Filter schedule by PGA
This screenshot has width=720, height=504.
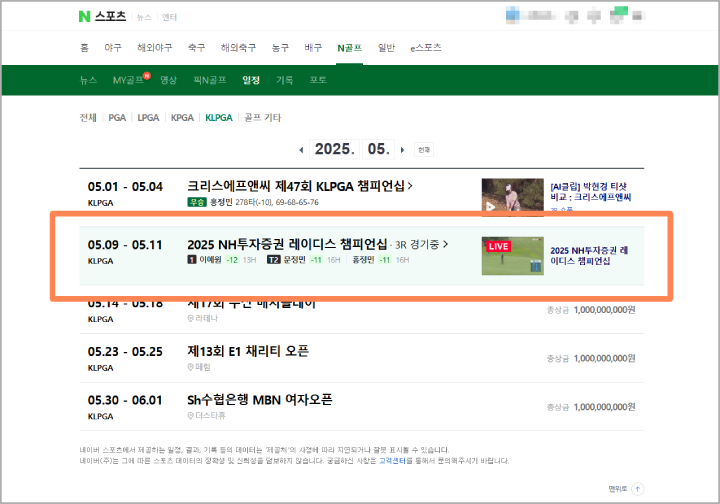pyautogui.click(x=117, y=118)
